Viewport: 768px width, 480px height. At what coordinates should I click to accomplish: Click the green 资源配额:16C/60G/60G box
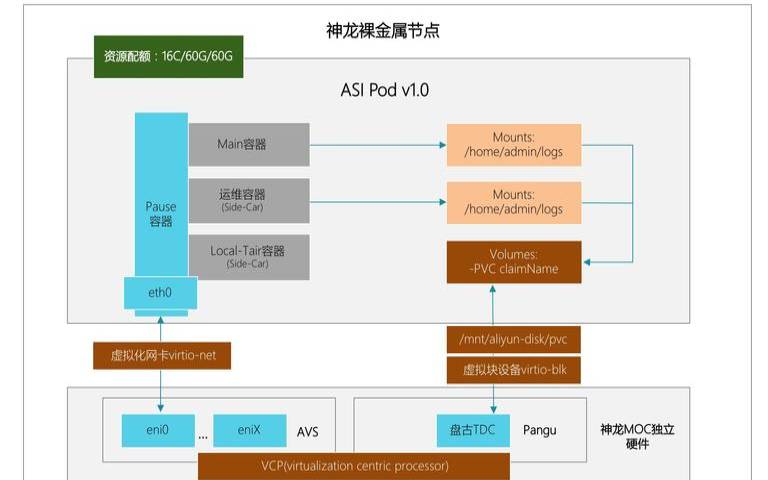click(168, 56)
